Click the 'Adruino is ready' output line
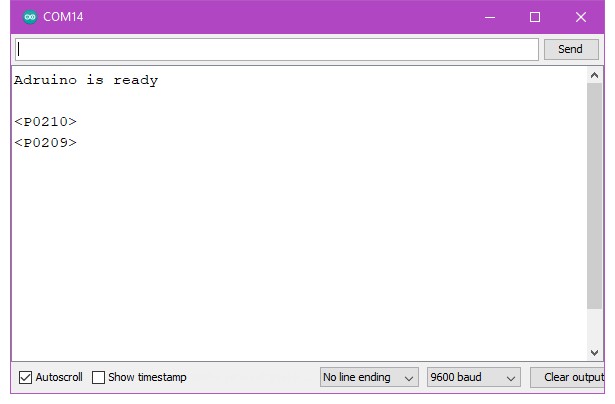 pos(86,80)
